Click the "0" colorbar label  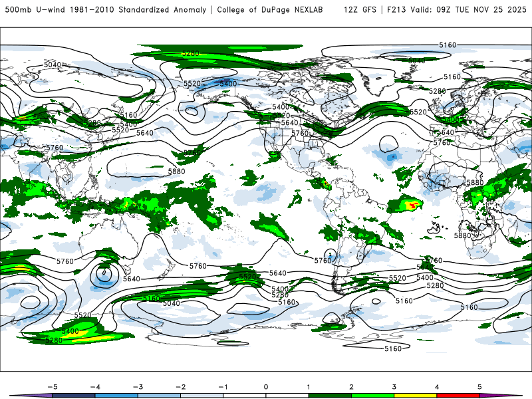point(266,387)
